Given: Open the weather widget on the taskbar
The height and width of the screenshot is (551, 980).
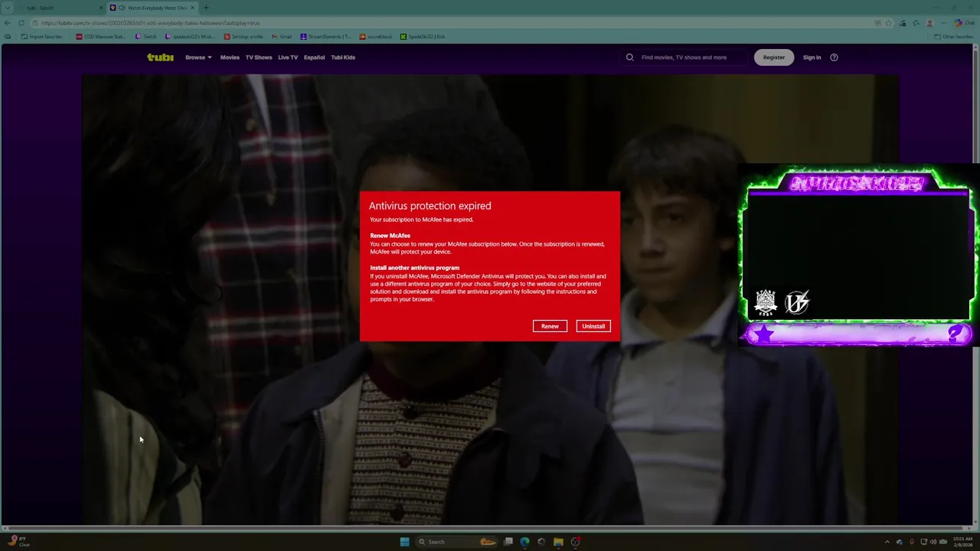Looking at the screenshot, I should tap(18, 541).
